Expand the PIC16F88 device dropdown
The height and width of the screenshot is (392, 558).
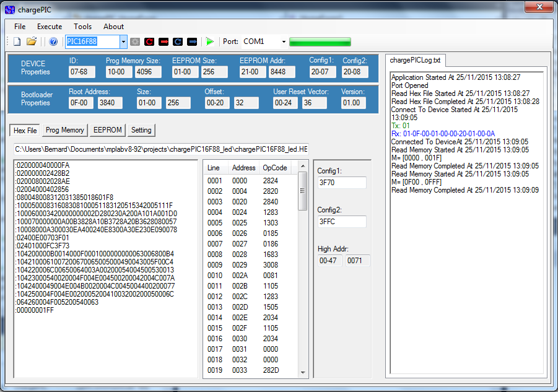tap(123, 41)
